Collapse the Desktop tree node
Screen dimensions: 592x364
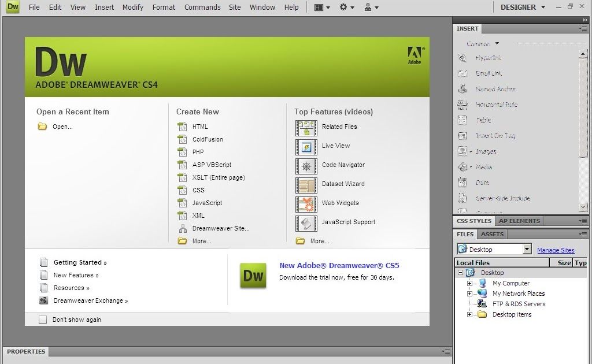460,272
